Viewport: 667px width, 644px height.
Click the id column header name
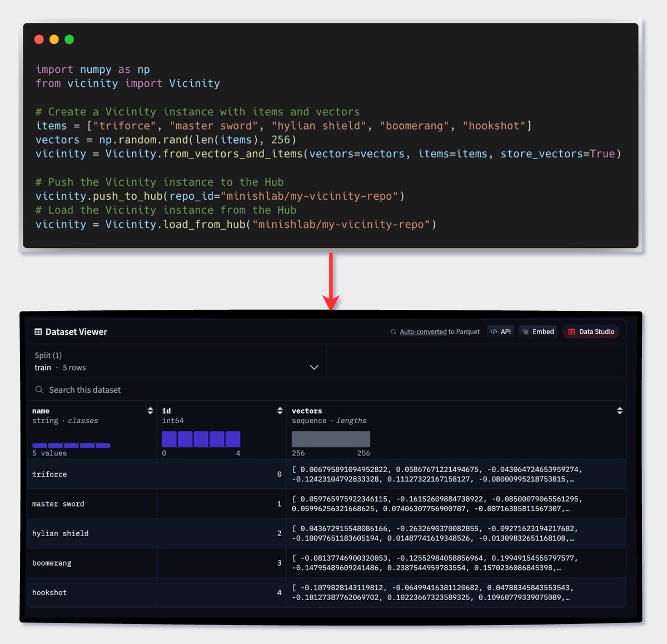tap(166, 411)
